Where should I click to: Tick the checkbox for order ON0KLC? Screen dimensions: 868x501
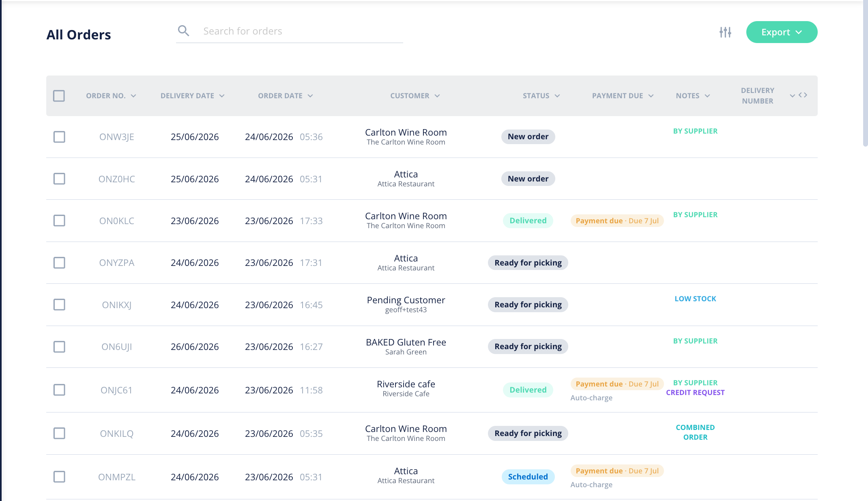[x=59, y=220]
